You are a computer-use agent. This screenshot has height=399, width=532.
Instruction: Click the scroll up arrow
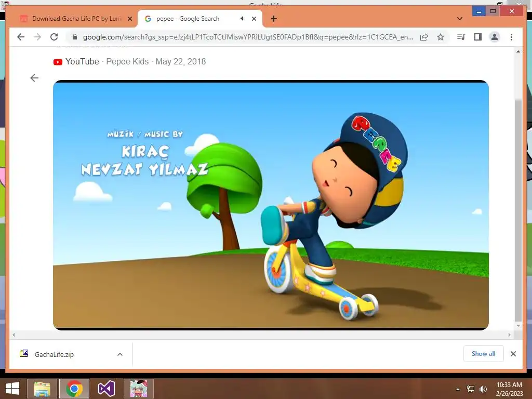click(x=518, y=51)
